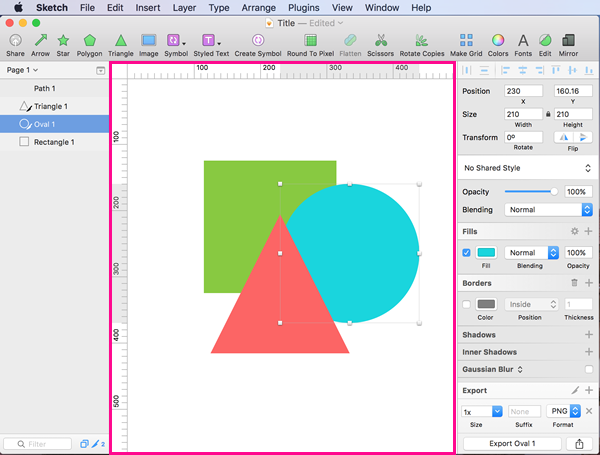The width and height of the screenshot is (600, 455).
Task: Flip the layer vertically
Action: point(582,137)
